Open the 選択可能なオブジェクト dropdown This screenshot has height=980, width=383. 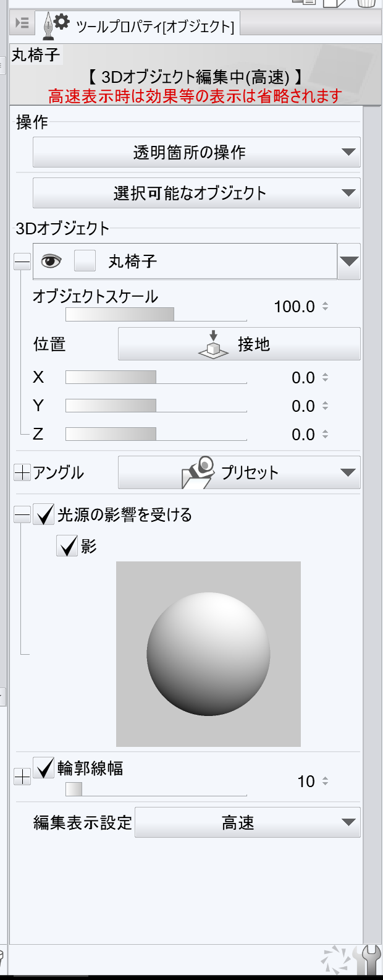[x=196, y=193]
